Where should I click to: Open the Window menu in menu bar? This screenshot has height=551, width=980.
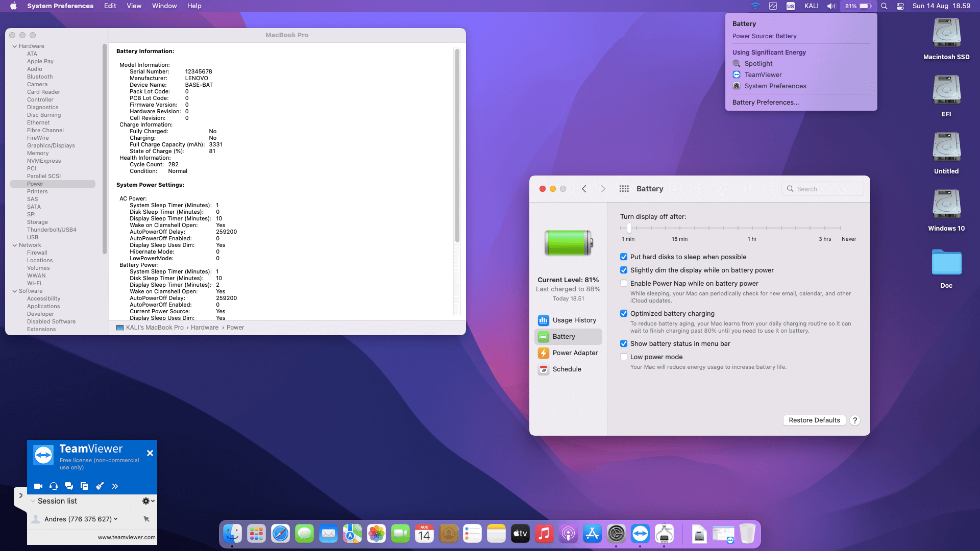pos(164,6)
